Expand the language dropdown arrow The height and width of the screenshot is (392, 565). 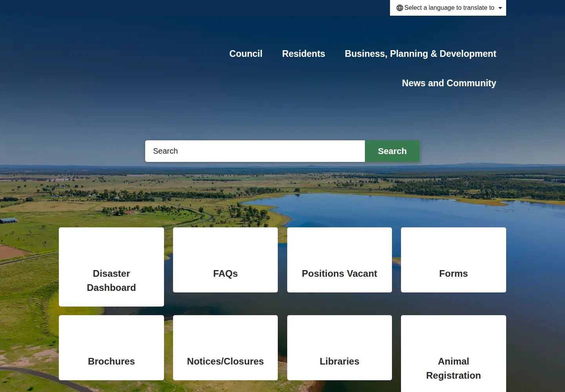pos(500,8)
